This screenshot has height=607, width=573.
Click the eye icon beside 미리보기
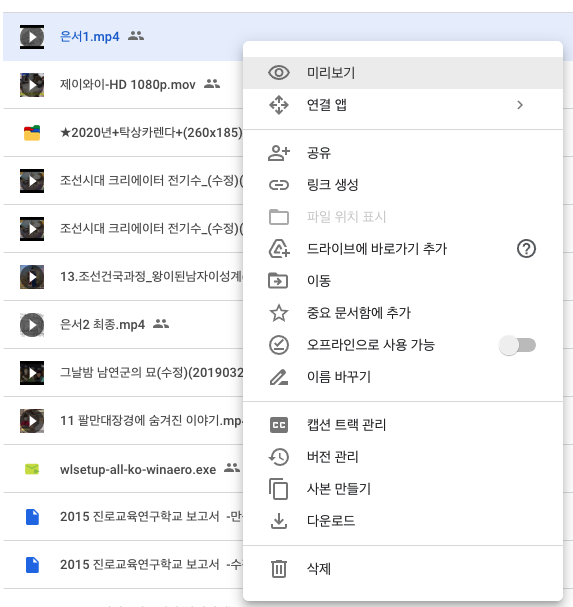tap(279, 73)
